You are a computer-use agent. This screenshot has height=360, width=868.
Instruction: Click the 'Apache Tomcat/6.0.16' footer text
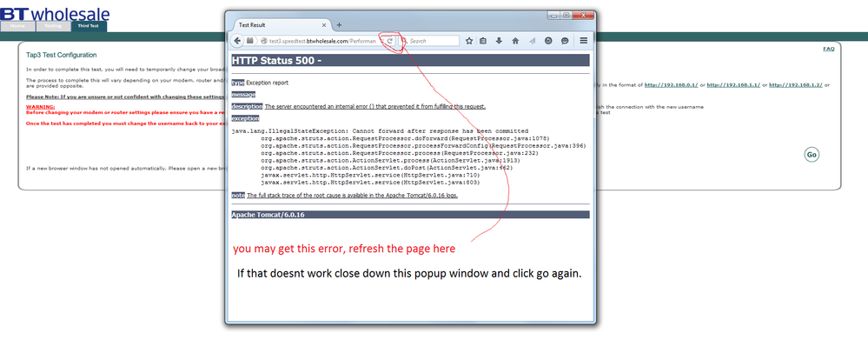point(268,214)
